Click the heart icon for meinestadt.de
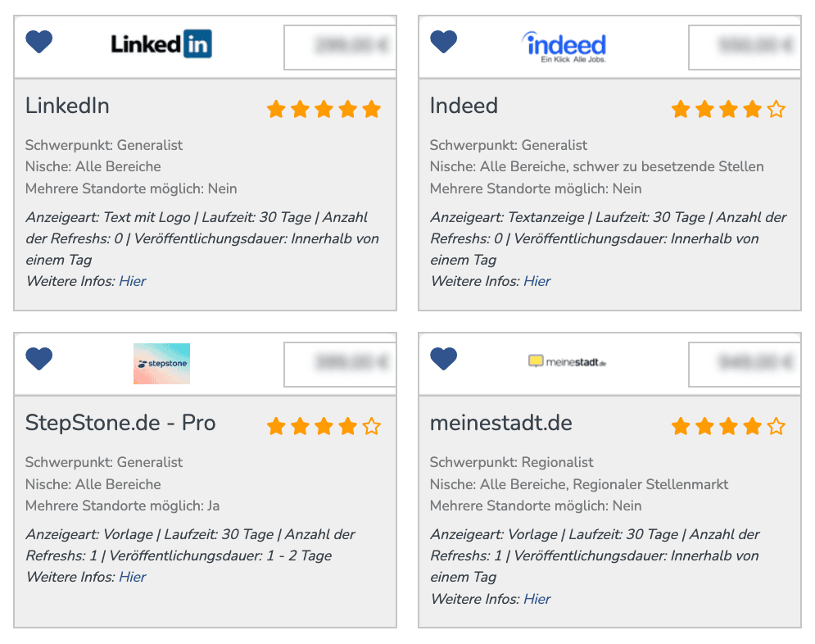Viewport: 815px width, 644px height. pyautogui.click(x=443, y=359)
